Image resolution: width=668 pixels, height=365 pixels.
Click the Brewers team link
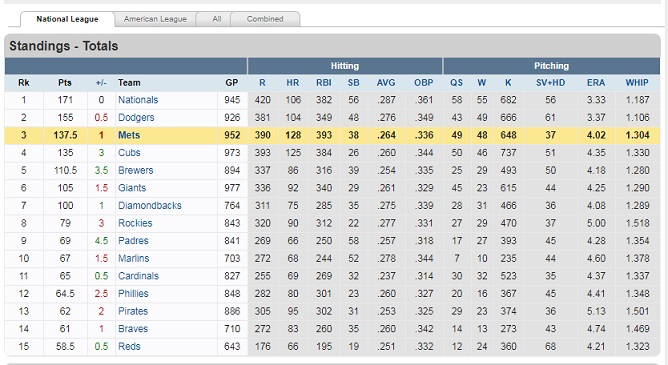tap(135, 170)
